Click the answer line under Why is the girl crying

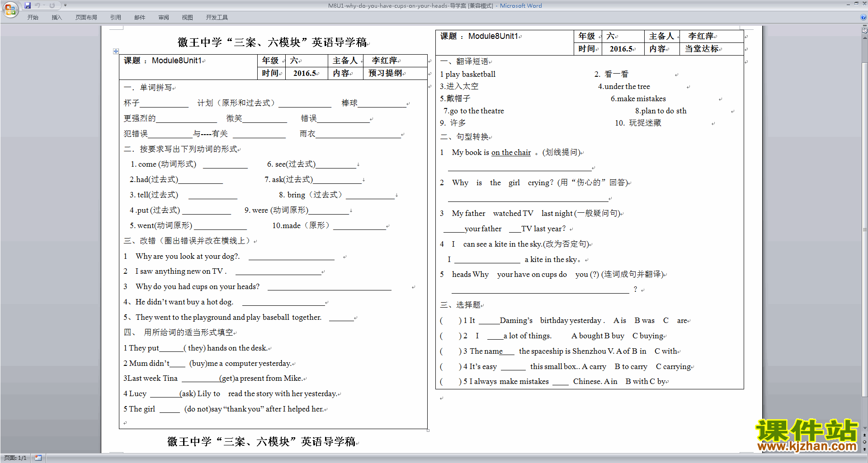[x=528, y=199]
